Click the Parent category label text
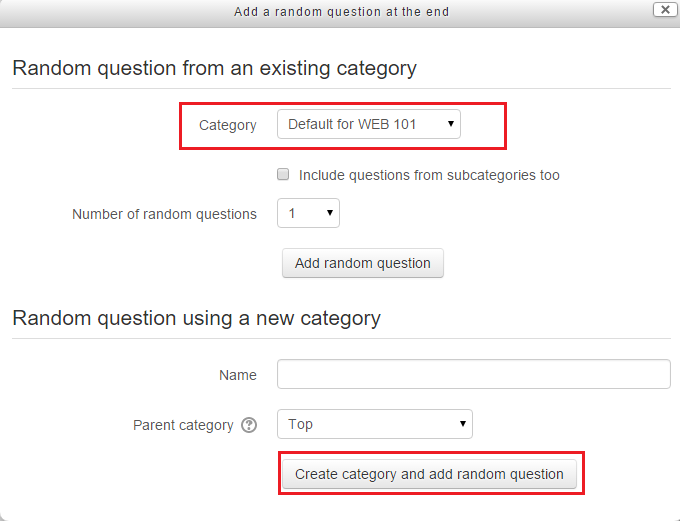The height and width of the screenshot is (521, 680). coord(183,425)
